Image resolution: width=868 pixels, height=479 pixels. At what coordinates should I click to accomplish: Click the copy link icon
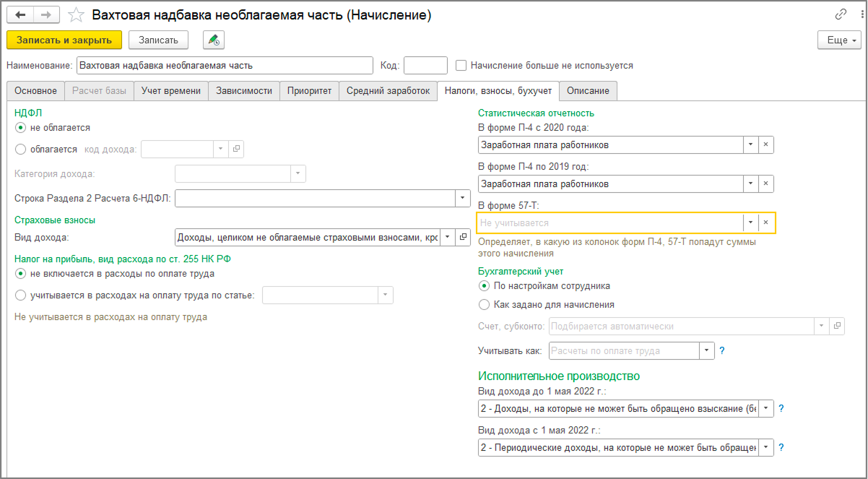pyautogui.click(x=841, y=14)
